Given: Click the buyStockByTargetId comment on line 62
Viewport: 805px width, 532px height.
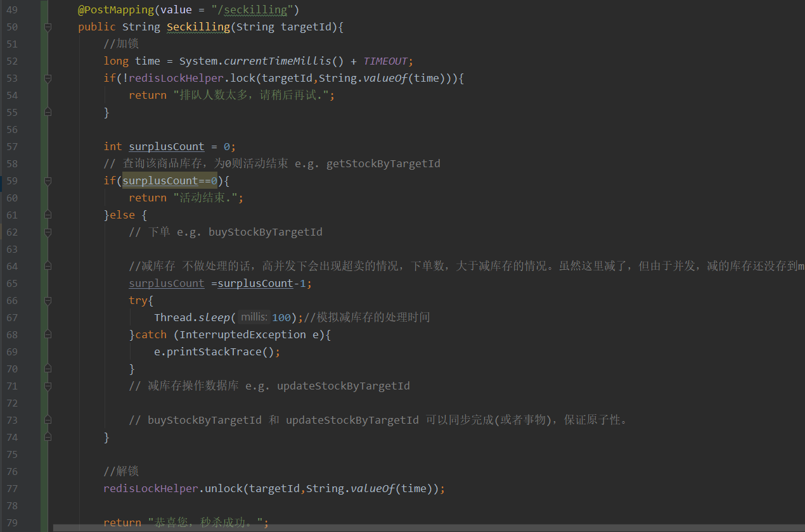Looking at the screenshot, I should click(266, 232).
